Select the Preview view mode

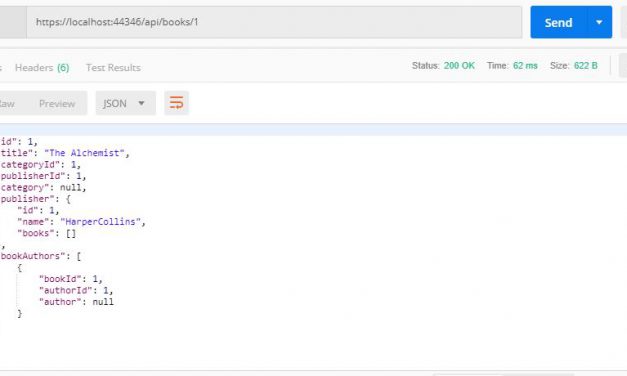(57, 104)
